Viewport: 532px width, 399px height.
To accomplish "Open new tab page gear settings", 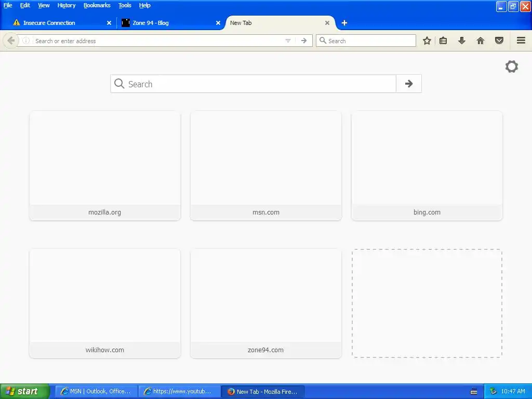I will [512, 66].
